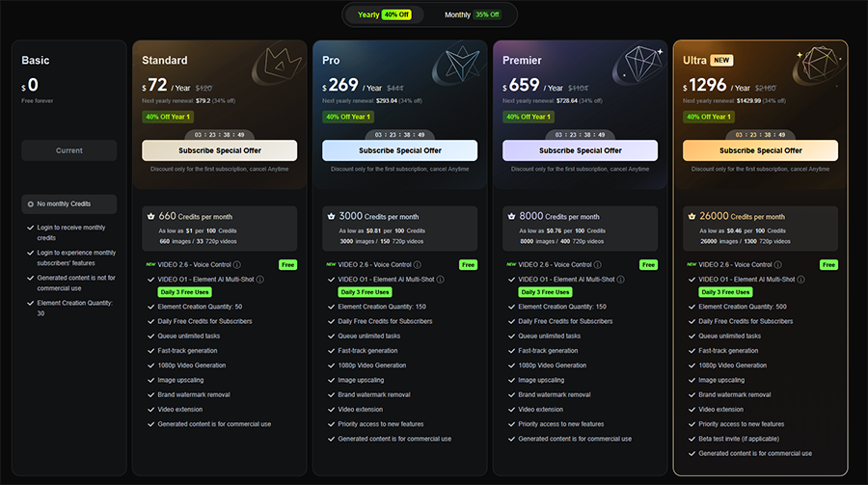Switch to Monthly billing option
This screenshot has height=485, width=868.
click(x=473, y=15)
